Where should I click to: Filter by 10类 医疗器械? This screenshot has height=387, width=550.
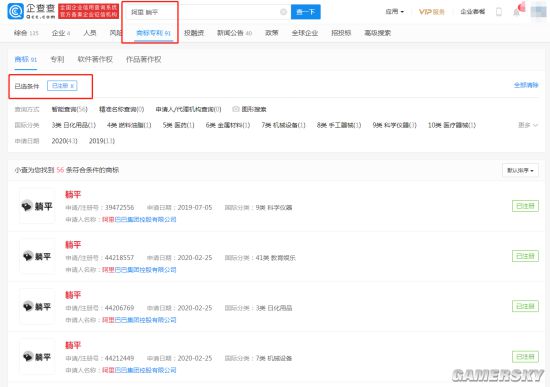(x=452, y=125)
